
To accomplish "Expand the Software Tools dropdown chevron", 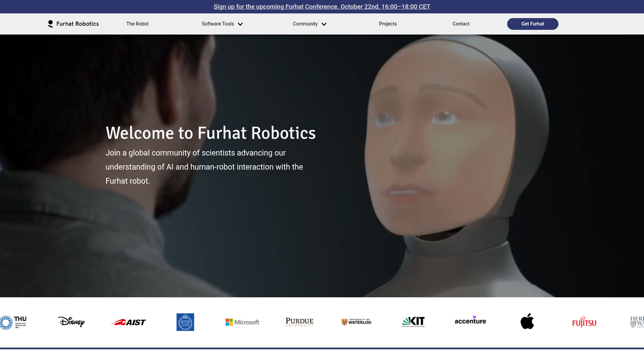I will click(240, 24).
